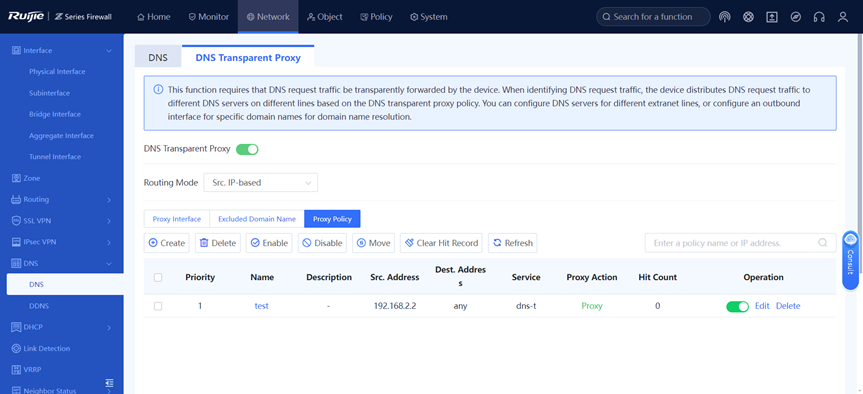Open the wireless signal icon in header

(725, 17)
